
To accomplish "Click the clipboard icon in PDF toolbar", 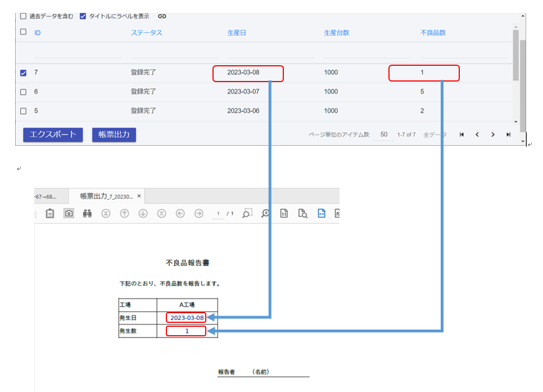I will tap(50, 214).
